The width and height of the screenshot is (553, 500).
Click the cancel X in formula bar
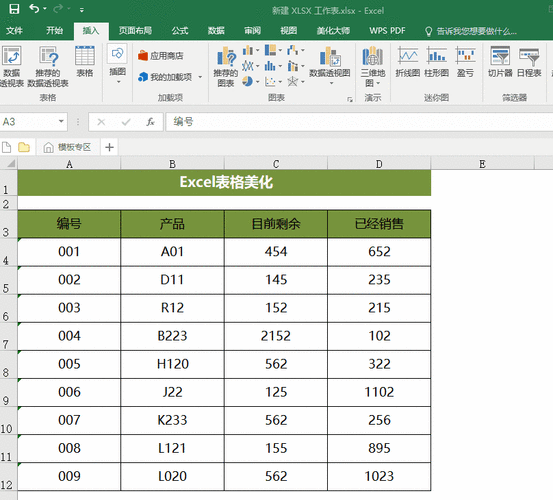pos(101,122)
